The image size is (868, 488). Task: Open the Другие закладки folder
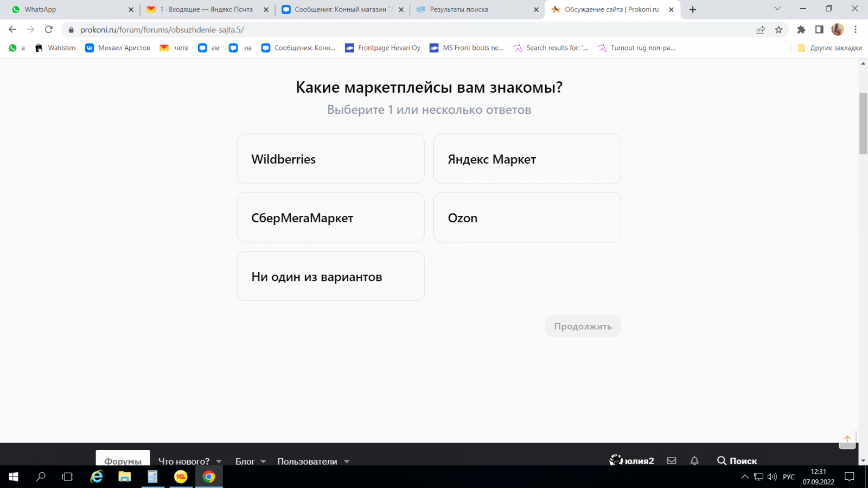click(x=829, y=48)
